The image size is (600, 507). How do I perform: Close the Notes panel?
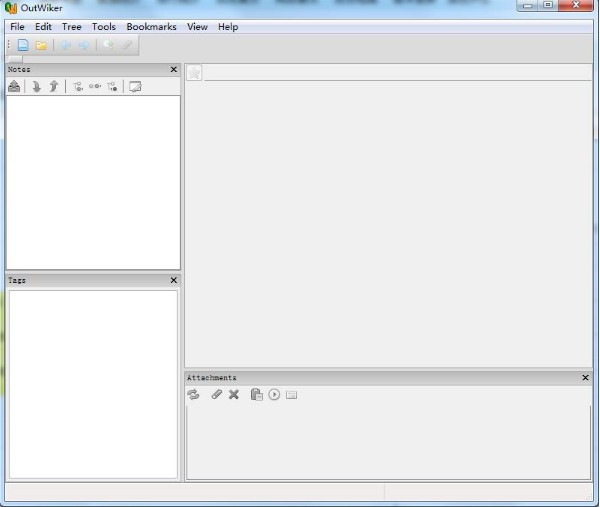coord(174,70)
